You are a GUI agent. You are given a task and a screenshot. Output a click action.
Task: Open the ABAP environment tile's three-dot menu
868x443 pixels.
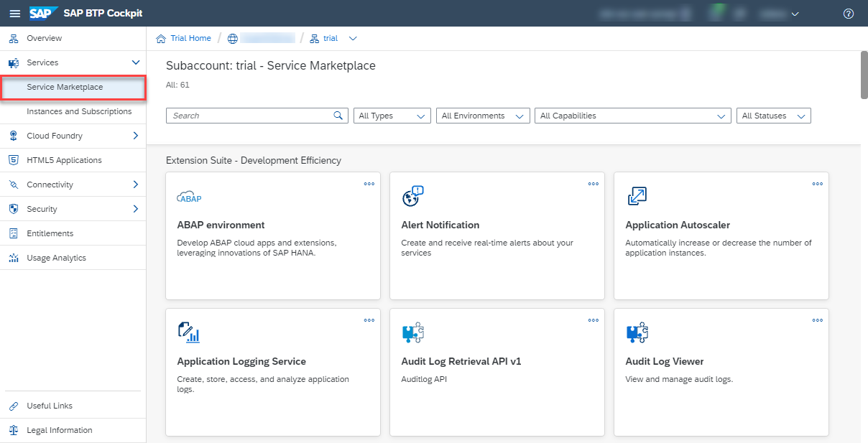coord(369,184)
